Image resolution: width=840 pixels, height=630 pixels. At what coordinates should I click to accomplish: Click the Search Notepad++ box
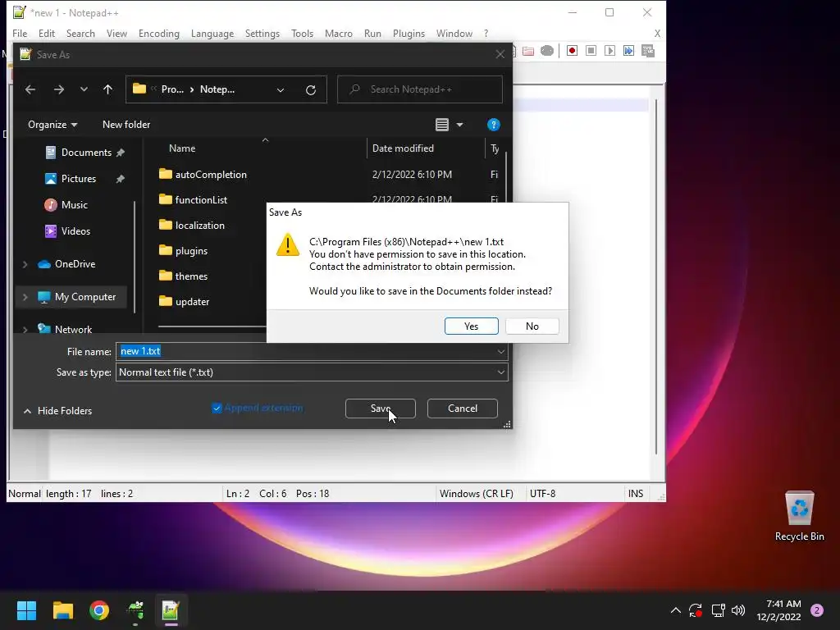pos(420,89)
